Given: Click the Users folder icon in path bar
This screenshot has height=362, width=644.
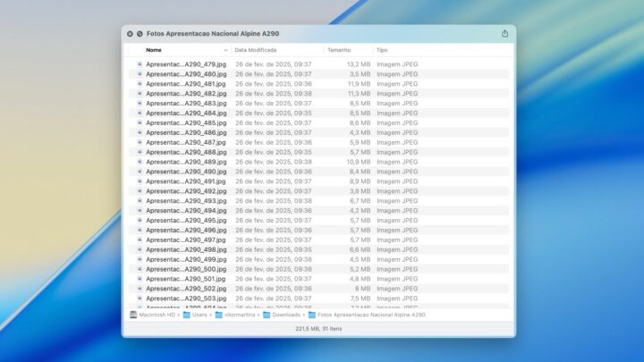Looking at the screenshot, I should click(x=186, y=315).
